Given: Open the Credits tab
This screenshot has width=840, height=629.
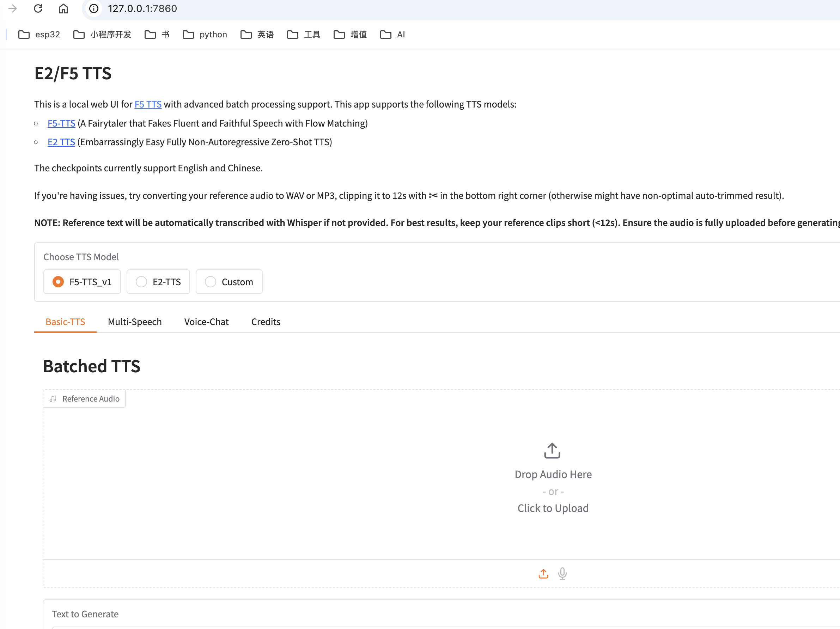Looking at the screenshot, I should click(x=266, y=322).
